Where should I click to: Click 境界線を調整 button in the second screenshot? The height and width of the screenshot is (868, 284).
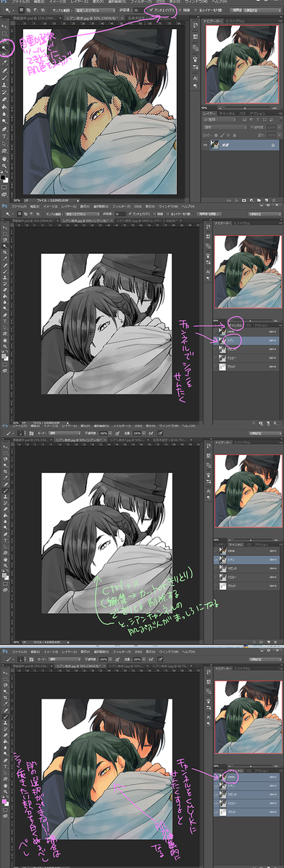coord(208,215)
